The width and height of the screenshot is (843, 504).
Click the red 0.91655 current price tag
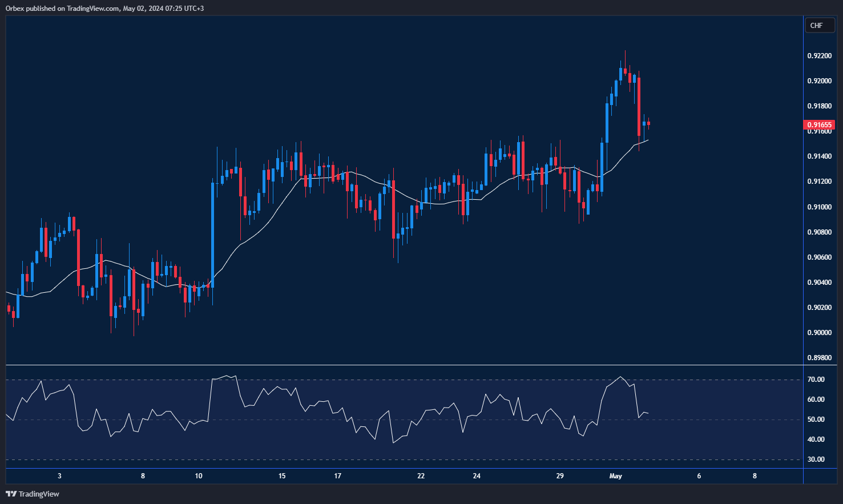(x=819, y=124)
